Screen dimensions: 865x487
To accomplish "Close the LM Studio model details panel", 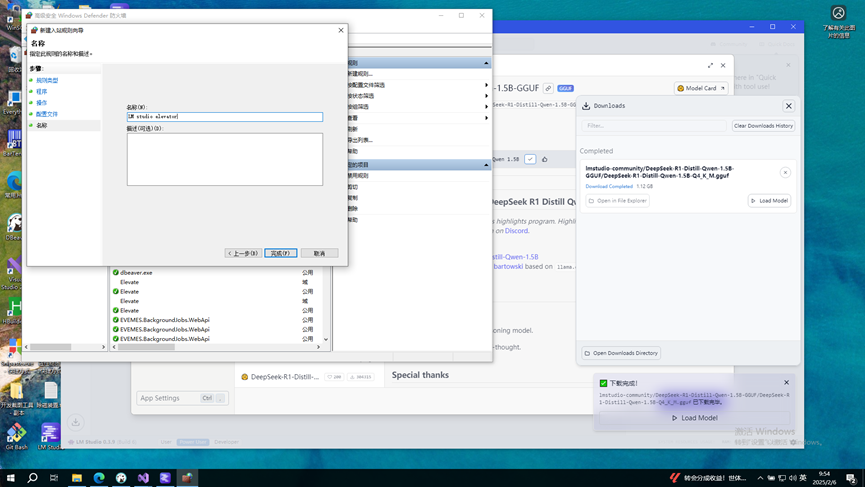I will (723, 66).
